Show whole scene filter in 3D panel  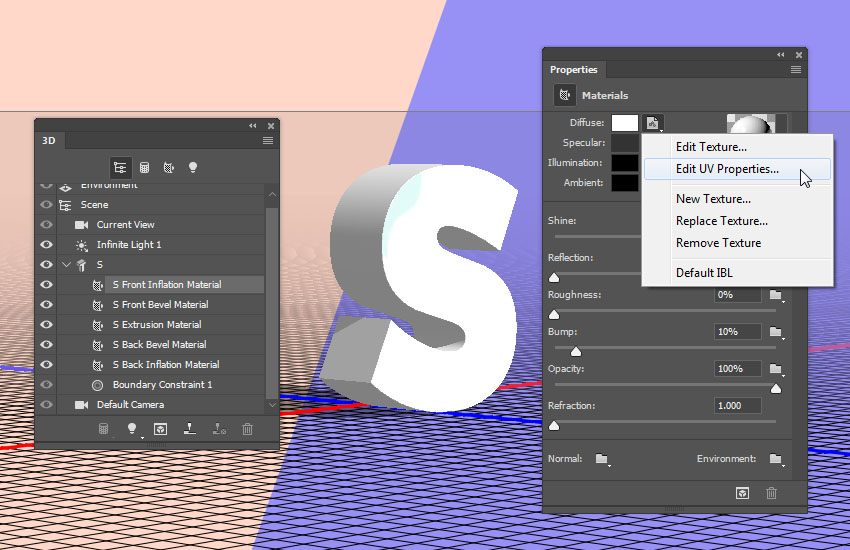coord(120,167)
